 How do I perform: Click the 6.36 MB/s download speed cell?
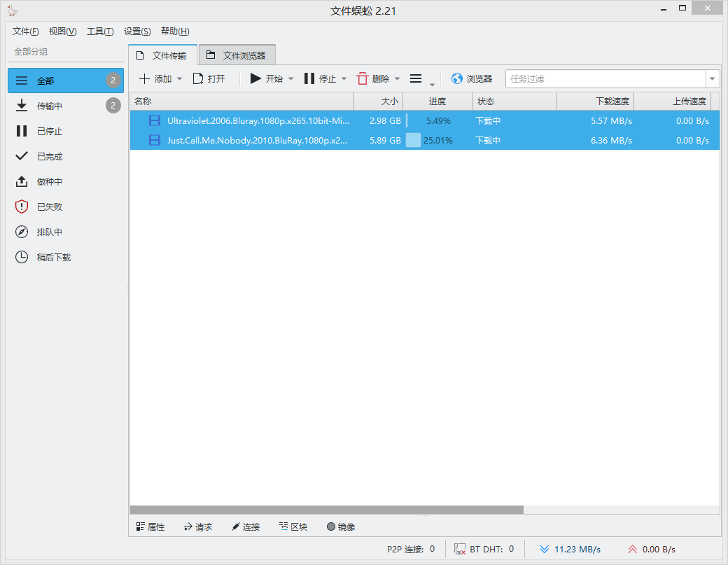[x=611, y=140]
